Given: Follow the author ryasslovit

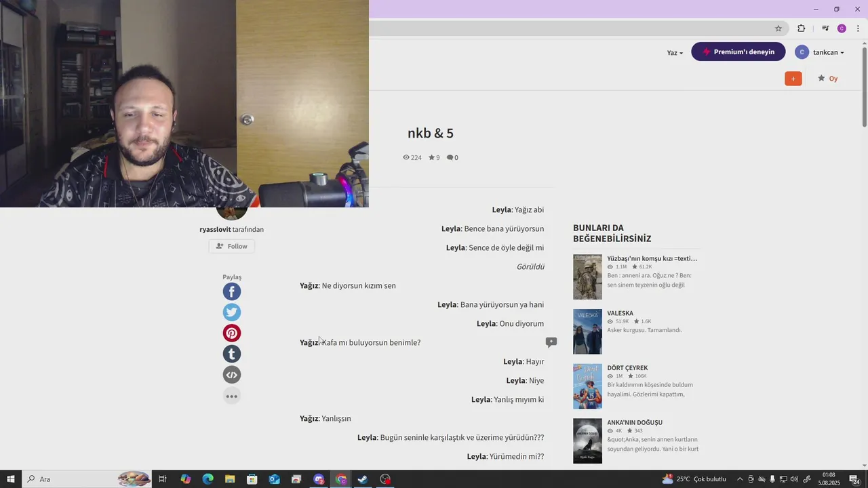Looking at the screenshot, I should (232, 246).
